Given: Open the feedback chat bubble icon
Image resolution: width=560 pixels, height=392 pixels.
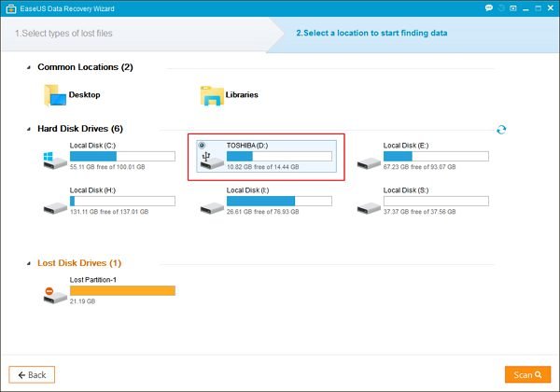Looking at the screenshot, I should point(488,7).
